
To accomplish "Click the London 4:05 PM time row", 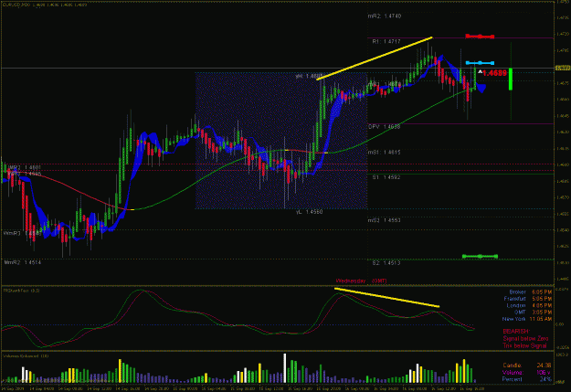I will tap(529, 306).
